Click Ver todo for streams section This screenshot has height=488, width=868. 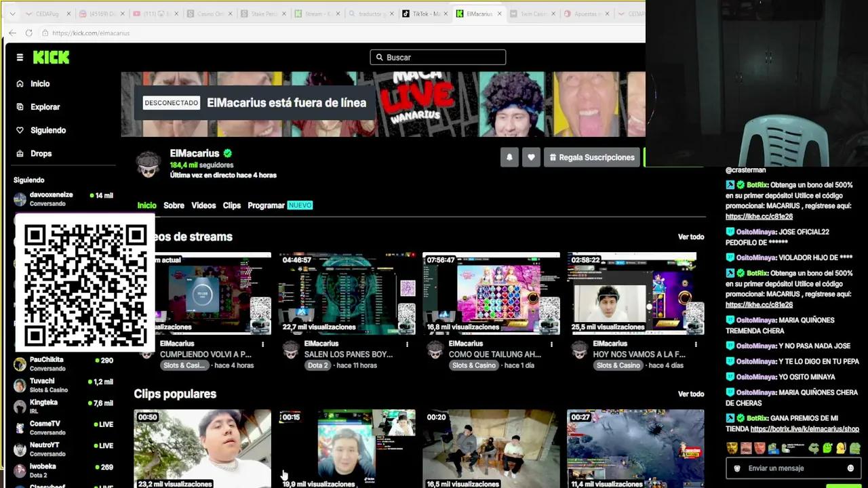pos(691,237)
